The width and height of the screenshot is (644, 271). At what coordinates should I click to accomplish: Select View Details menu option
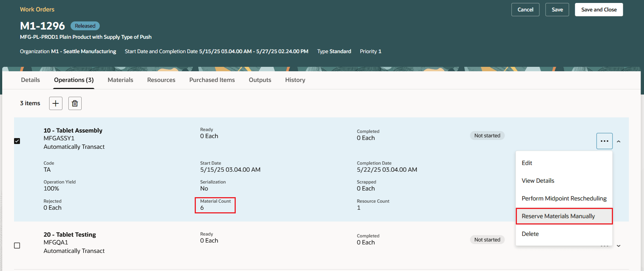(x=564, y=181)
